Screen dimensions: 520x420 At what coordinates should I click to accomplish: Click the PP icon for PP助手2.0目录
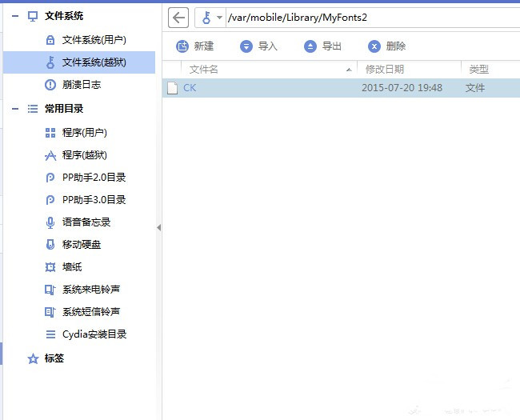point(50,178)
